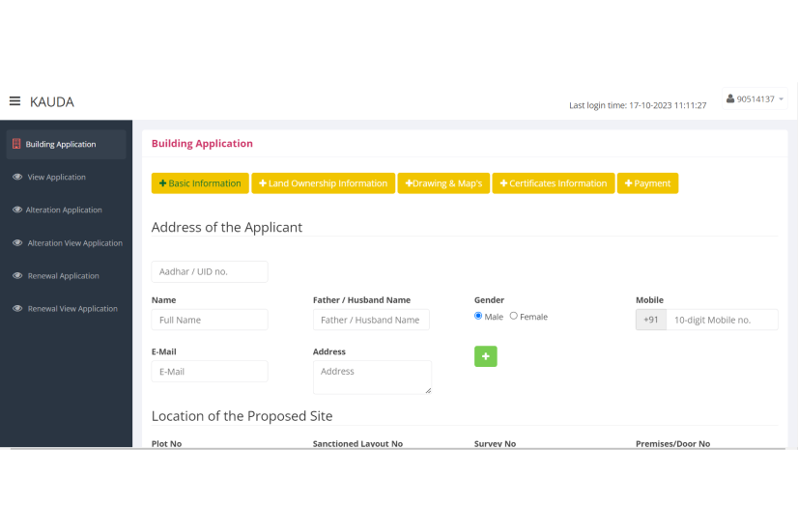The height and width of the screenshot is (532, 798).
Task: Select the Female gender radio button
Action: pyautogui.click(x=514, y=316)
